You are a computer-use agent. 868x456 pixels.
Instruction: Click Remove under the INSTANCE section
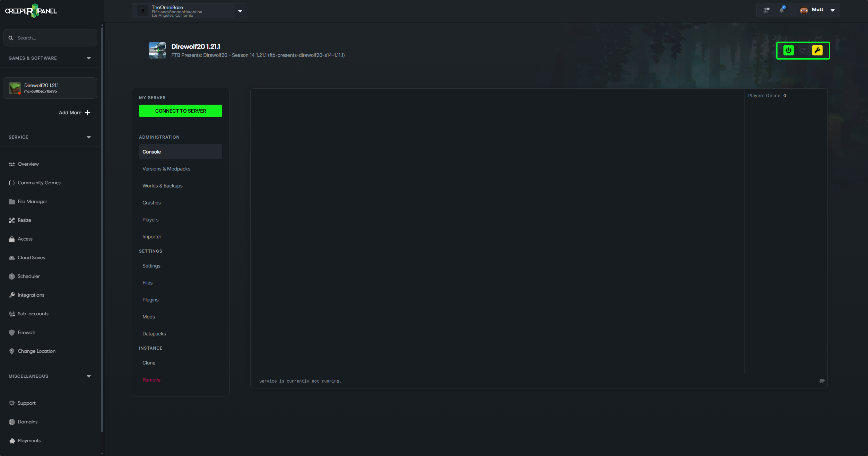pos(151,380)
